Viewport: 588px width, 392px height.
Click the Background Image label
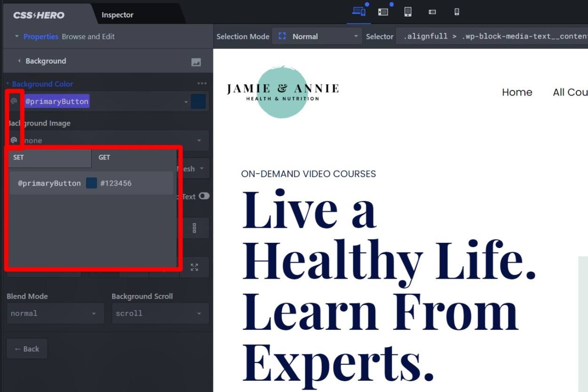39,123
